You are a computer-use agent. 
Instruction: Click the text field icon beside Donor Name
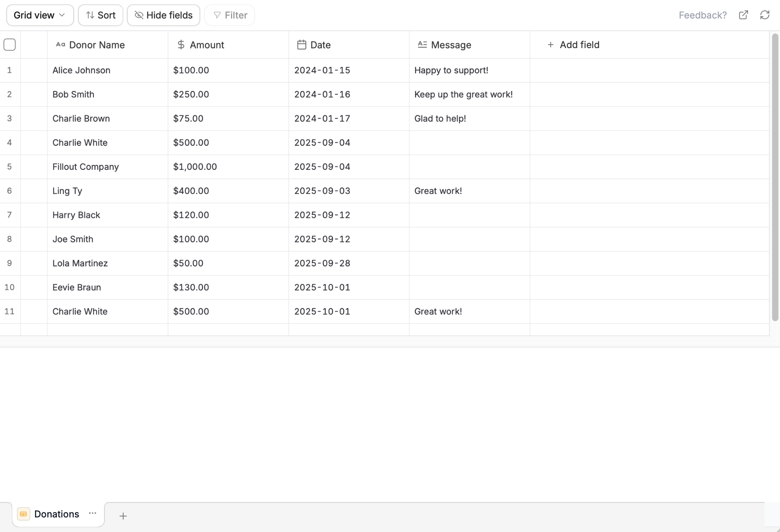[60, 45]
